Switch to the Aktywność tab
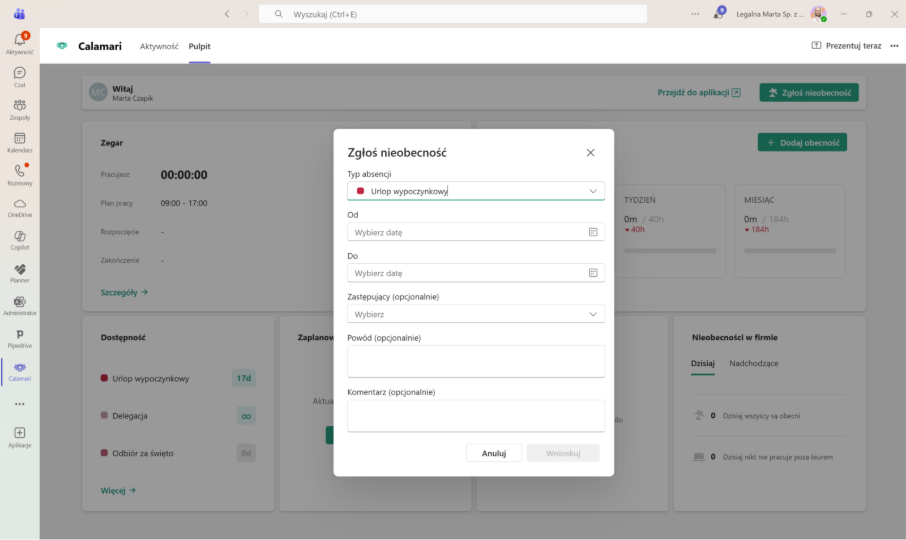Image resolution: width=906 pixels, height=540 pixels. click(x=159, y=46)
